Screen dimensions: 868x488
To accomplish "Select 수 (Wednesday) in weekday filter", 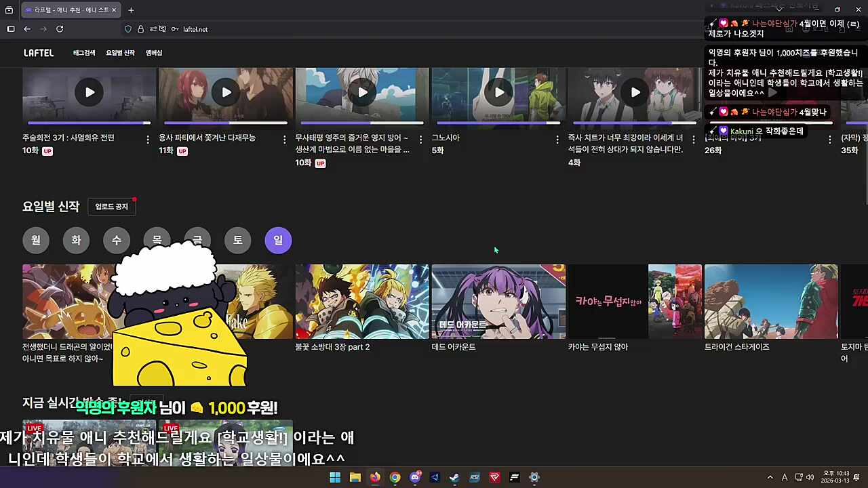I will pos(116,239).
